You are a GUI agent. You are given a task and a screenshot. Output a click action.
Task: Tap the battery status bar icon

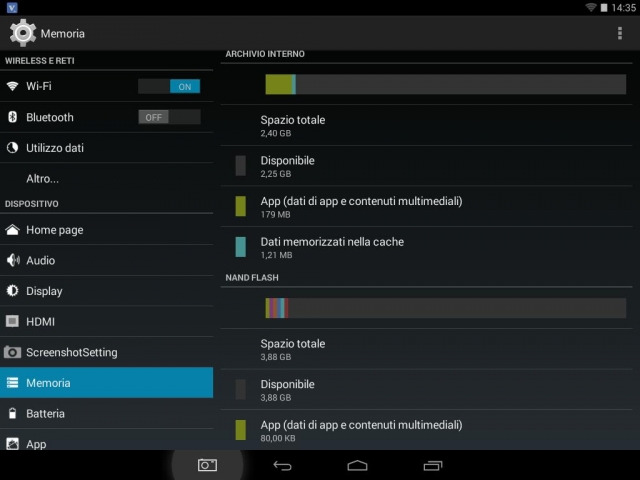pyautogui.click(x=604, y=7)
